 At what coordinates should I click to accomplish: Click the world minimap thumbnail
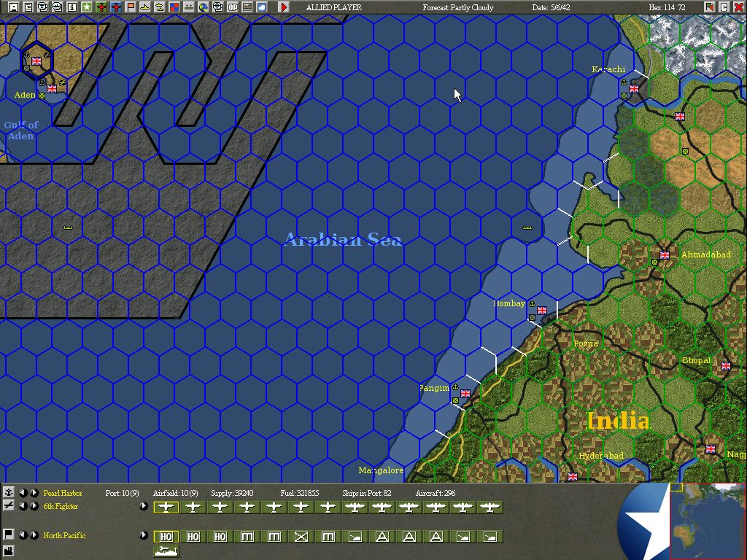[x=708, y=521]
